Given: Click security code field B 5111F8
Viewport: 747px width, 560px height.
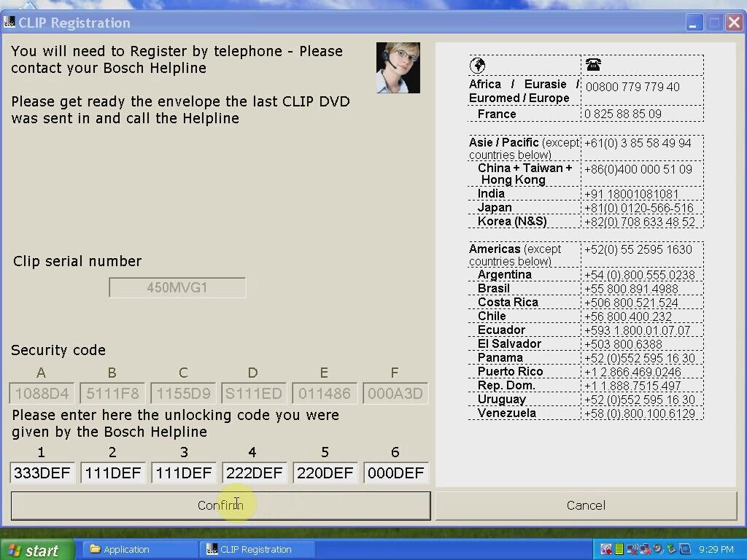Looking at the screenshot, I should click(x=113, y=393).
